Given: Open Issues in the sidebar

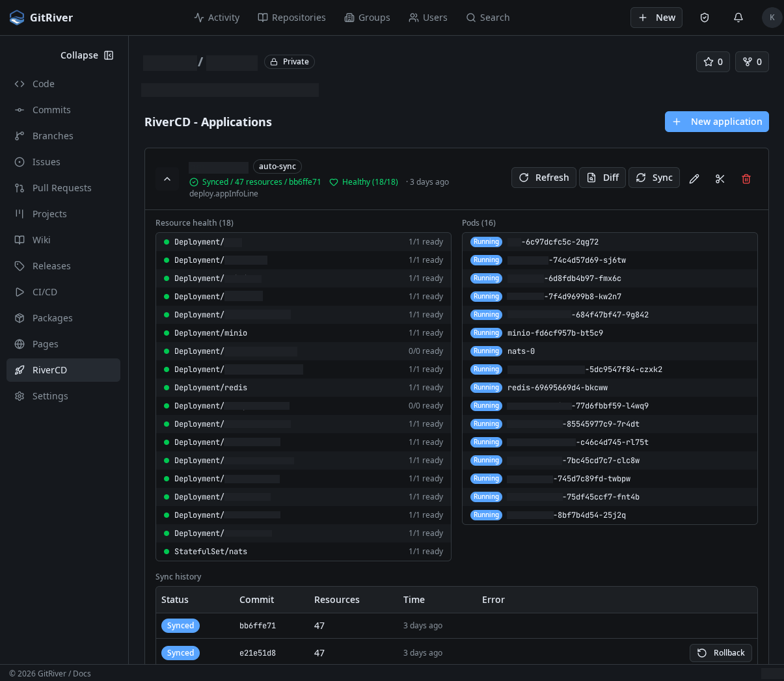Looking at the screenshot, I should click(x=63, y=162).
